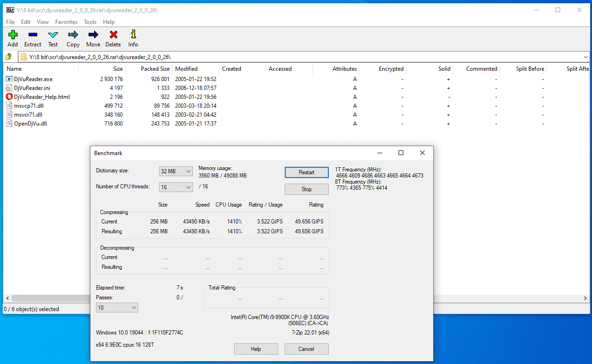Click the msvcp71.dll file icon
Screen dimensions: 592x364
(9, 106)
